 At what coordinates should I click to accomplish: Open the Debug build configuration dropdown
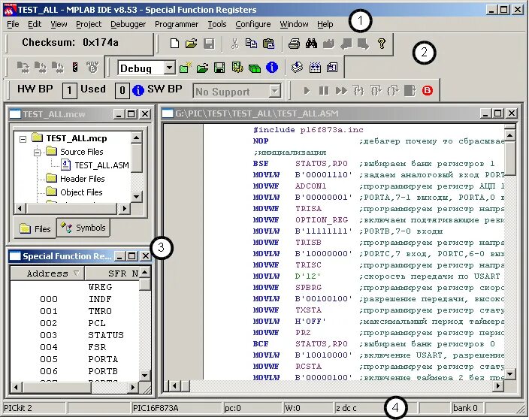tap(169, 68)
